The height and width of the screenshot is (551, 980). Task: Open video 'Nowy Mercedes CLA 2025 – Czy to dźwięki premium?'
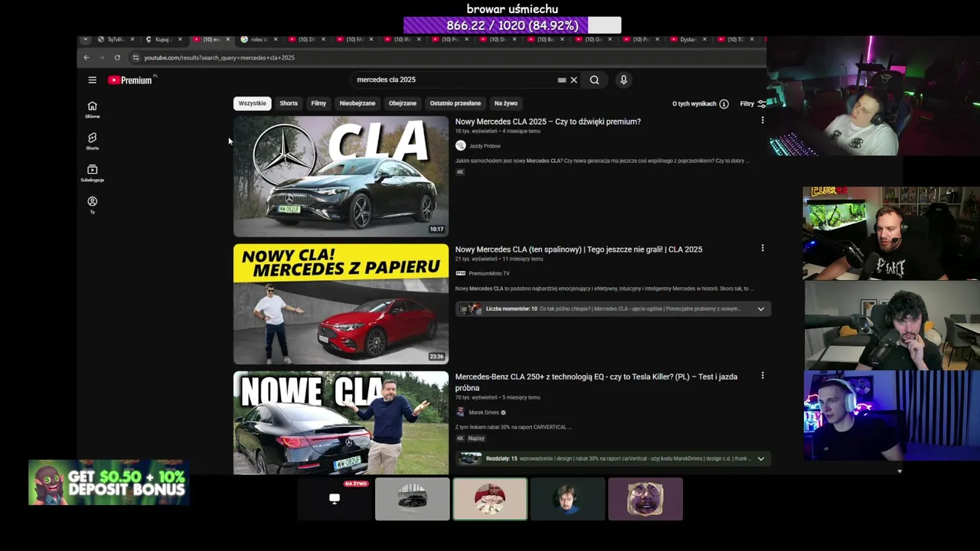548,122
